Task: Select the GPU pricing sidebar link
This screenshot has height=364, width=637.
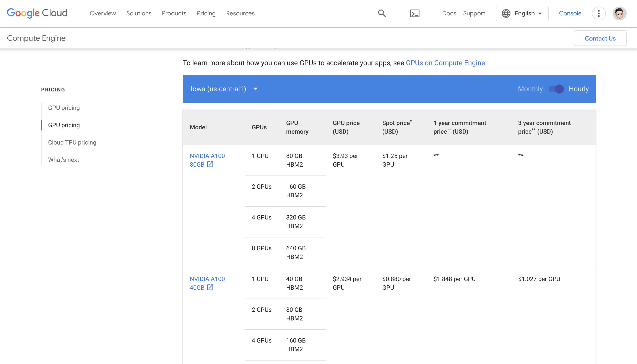Action: point(64,125)
